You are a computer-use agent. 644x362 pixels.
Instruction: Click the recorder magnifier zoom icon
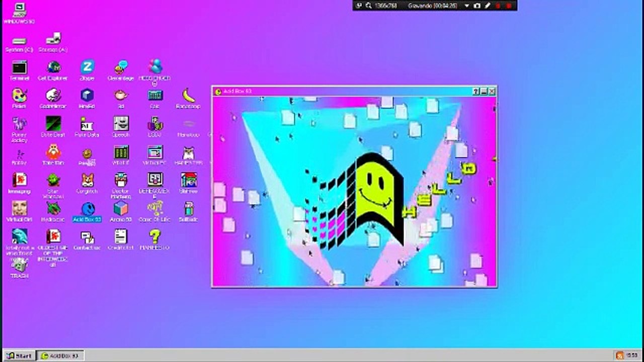pyautogui.click(x=369, y=6)
